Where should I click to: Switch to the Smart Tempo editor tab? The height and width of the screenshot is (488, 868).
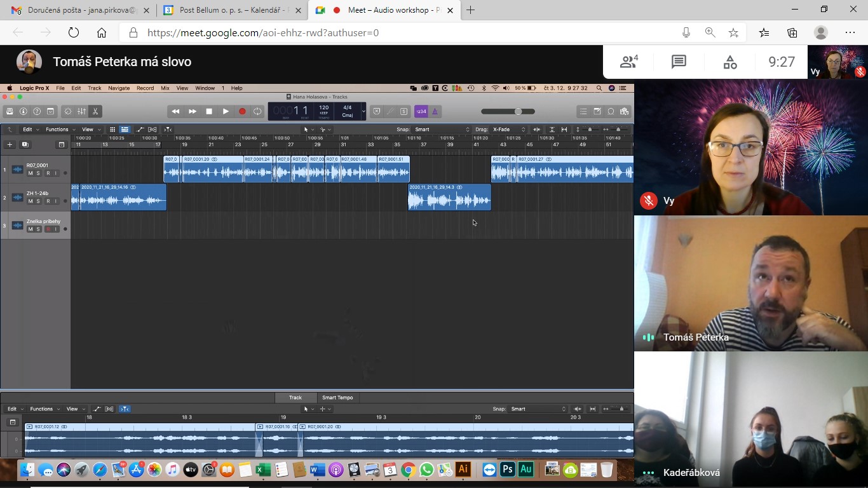coord(337,398)
